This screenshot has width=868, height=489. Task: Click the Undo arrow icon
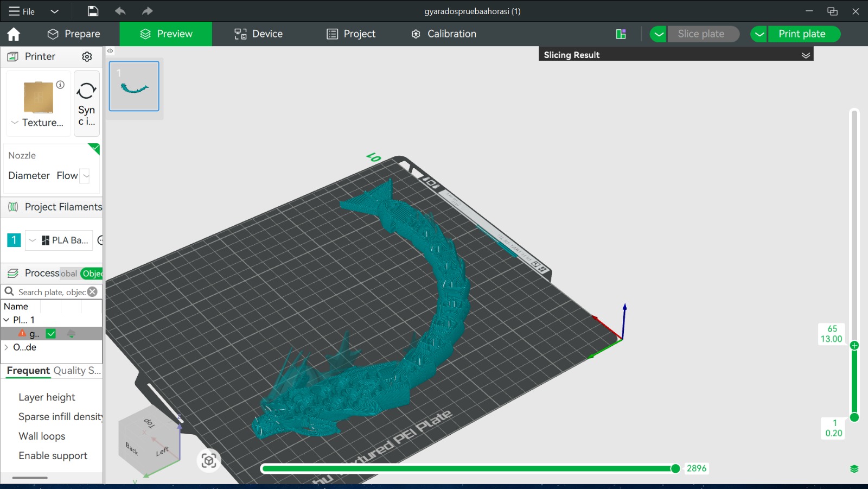pyautogui.click(x=120, y=11)
